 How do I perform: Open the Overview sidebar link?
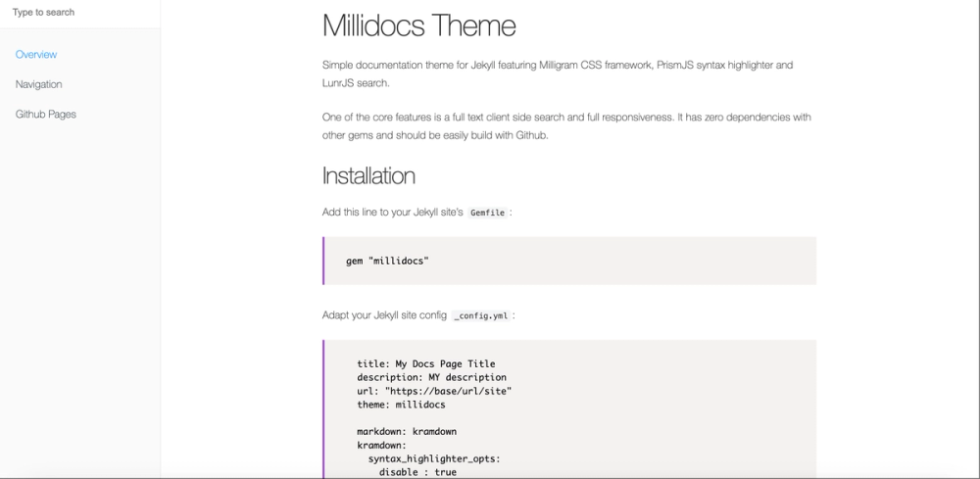pyautogui.click(x=36, y=54)
